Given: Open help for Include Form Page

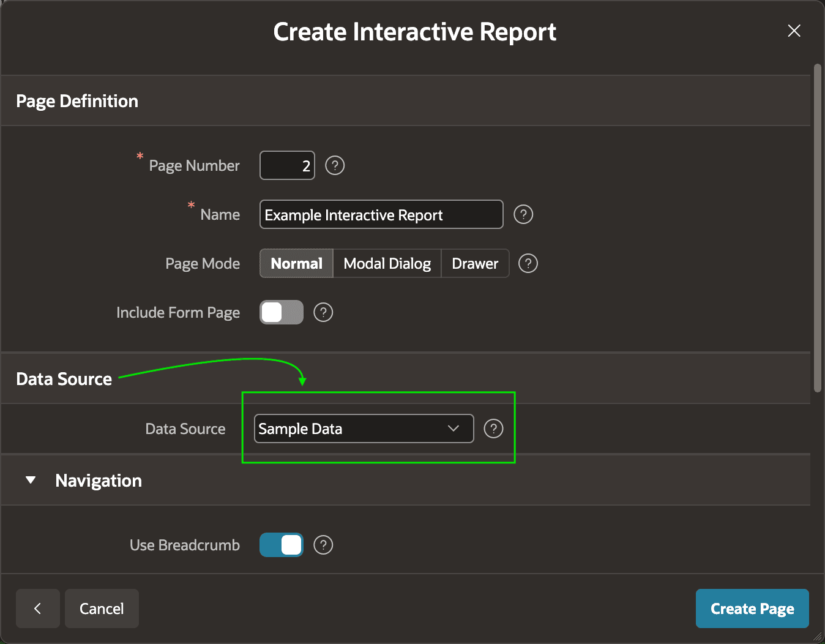Looking at the screenshot, I should pos(323,312).
